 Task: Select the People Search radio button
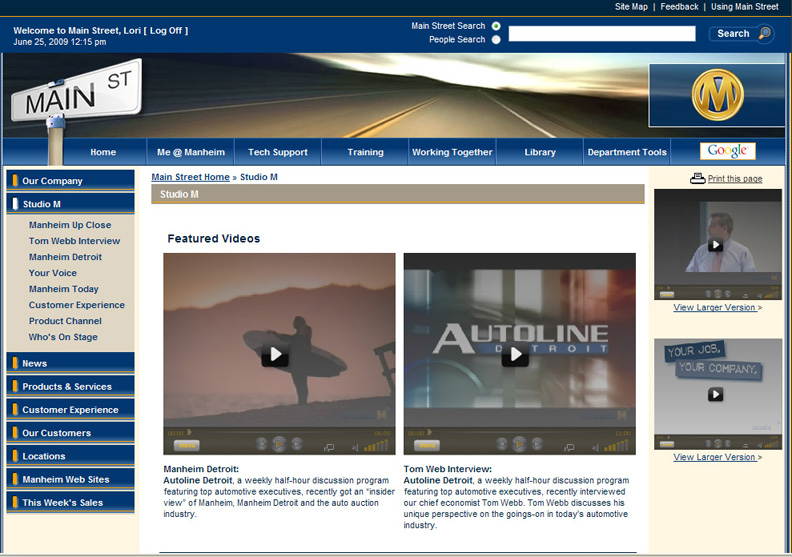click(x=496, y=40)
